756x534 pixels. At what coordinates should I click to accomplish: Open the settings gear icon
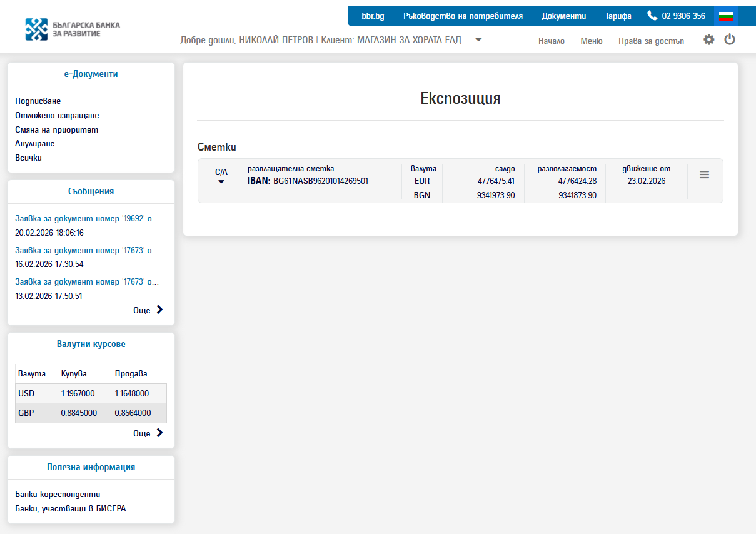(x=708, y=39)
